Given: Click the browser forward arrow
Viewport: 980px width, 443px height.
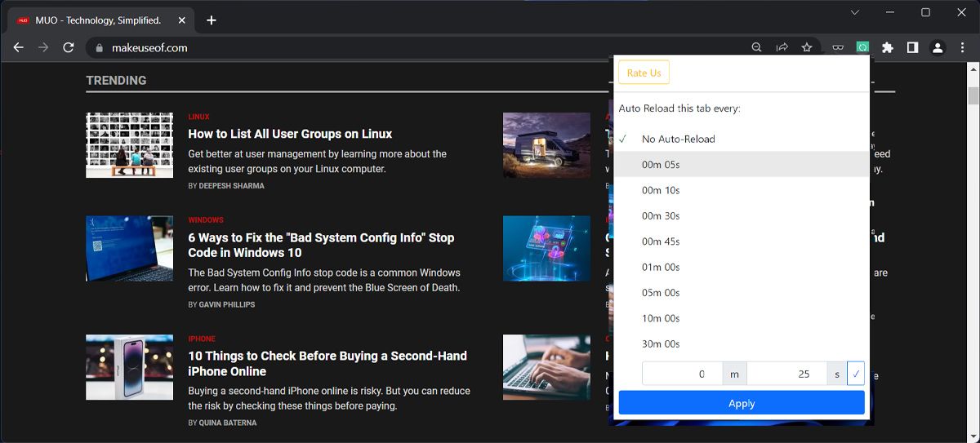Looking at the screenshot, I should (43, 47).
